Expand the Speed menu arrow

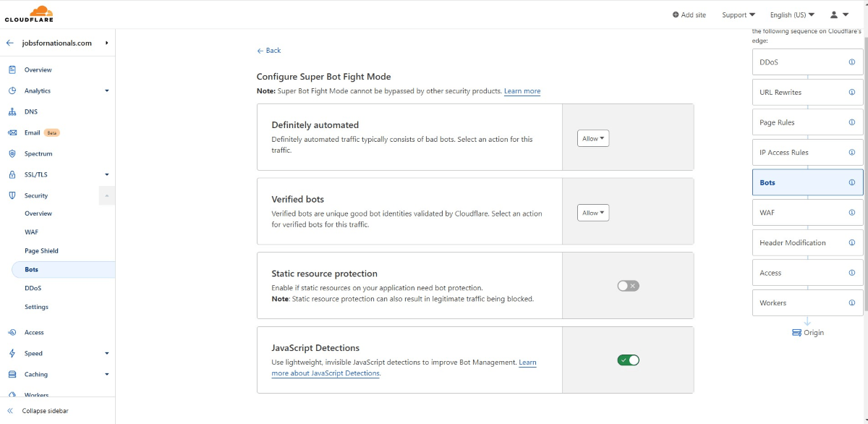click(x=107, y=353)
